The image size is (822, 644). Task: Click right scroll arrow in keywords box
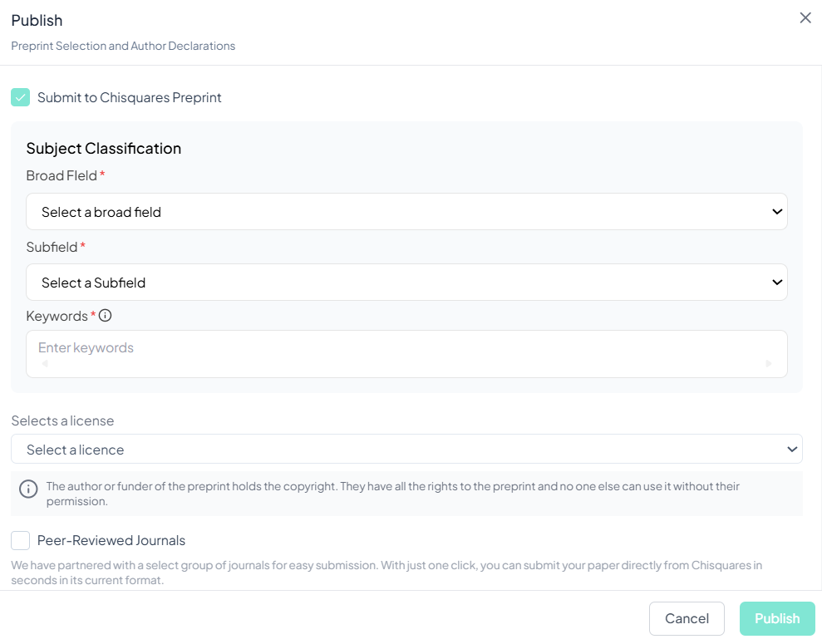pyautogui.click(x=769, y=364)
